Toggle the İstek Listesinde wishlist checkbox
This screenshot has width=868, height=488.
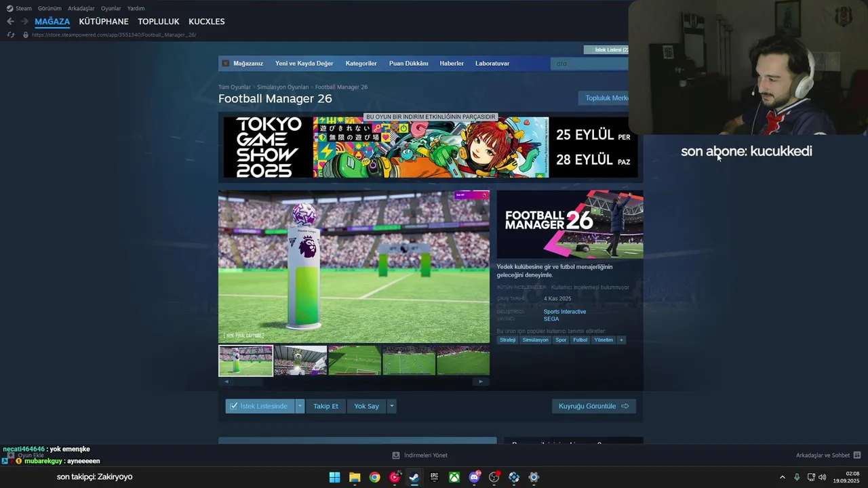tap(234, 406)
